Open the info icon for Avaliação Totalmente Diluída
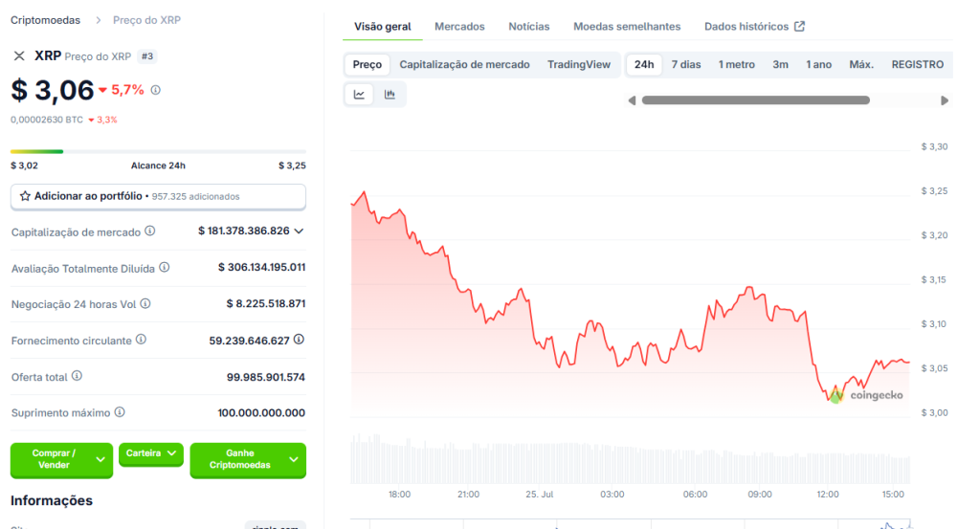Screen dimensions: 980x529 [165, 267]
